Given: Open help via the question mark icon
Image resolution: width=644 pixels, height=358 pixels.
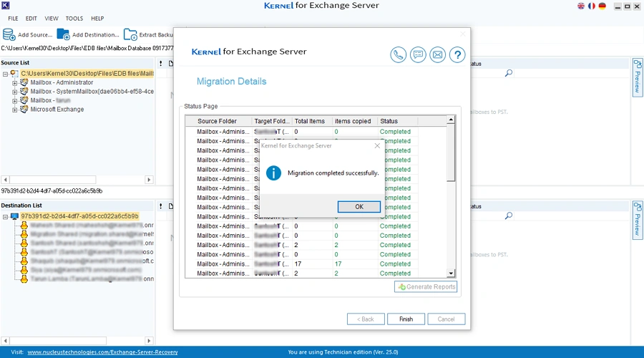Looking at the screenshot, I should 457,55.
